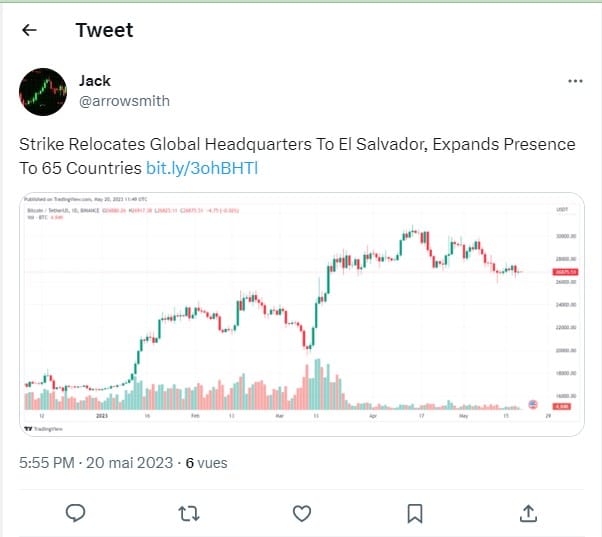The image size is (602, 537).
Task: Click the red current price label on chart
Action: [x=565, y=272]
